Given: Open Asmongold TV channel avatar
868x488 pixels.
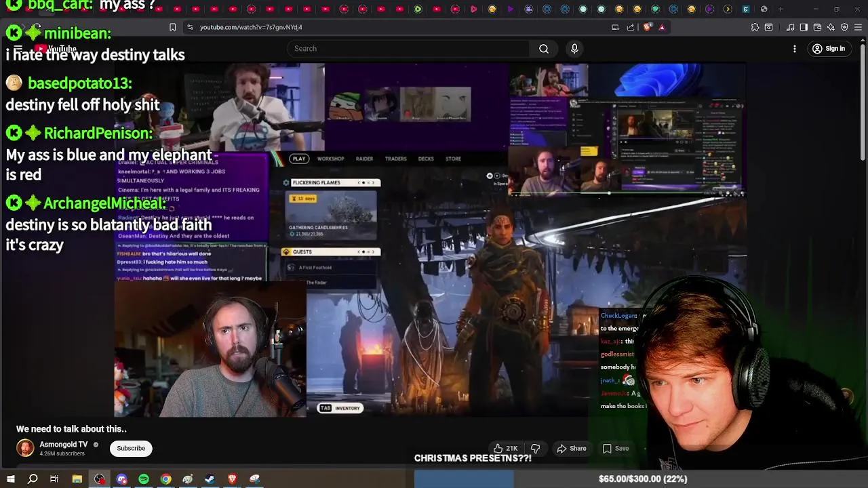Looking at the screenshot, I should tap(25, 448).
